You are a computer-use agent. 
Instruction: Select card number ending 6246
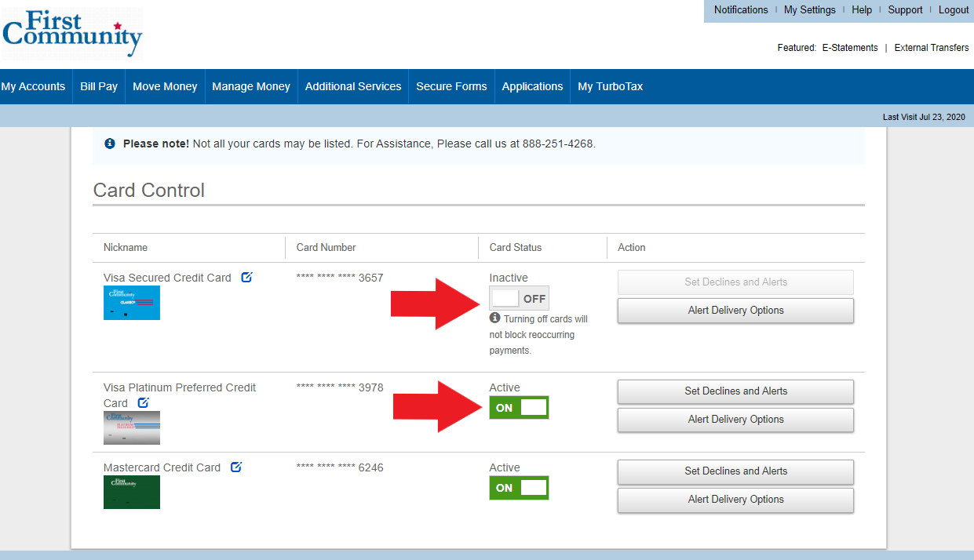click(340, 467)
